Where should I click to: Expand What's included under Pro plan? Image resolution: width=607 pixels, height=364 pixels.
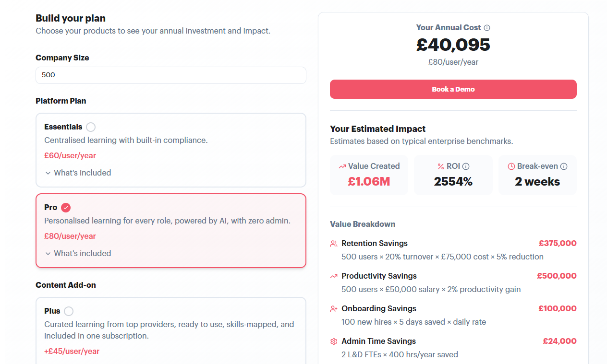click(x=78, y=253)
